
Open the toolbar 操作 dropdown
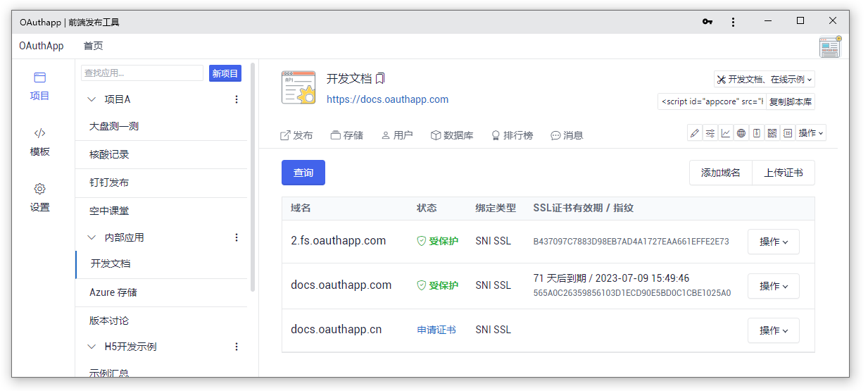(x=811, y=133)
